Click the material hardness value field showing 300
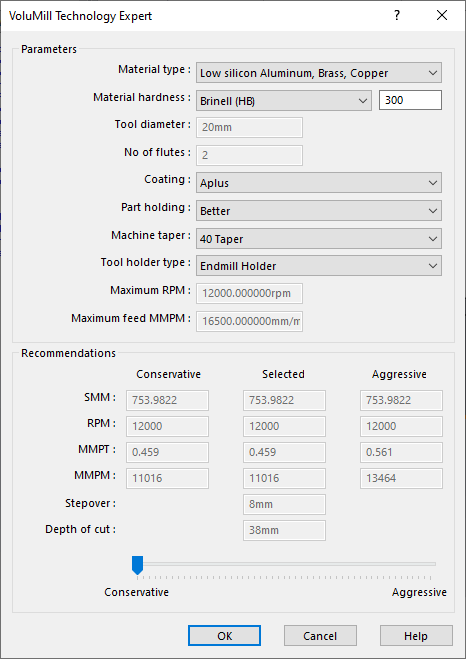Image resolution: width=466 pixels, height=659 pixels. 410,100
